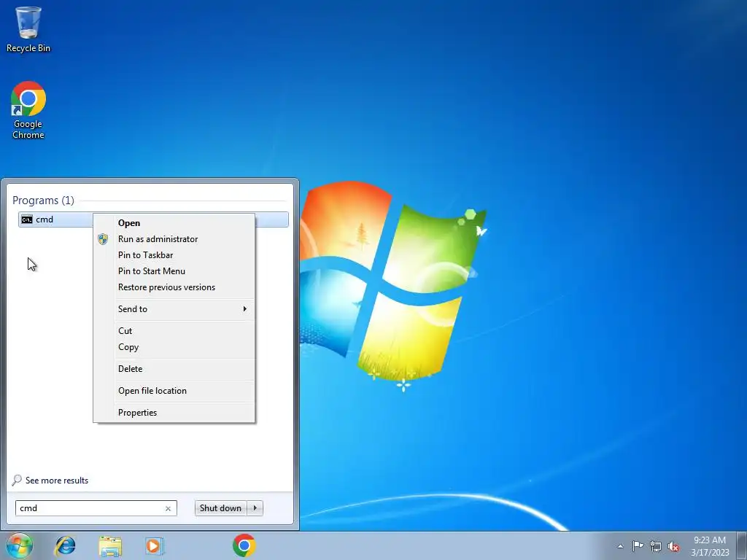Image resolution: width=747 pixels, height=560 pixels.
Task: Click the network status tray icon
Action: 656,546
